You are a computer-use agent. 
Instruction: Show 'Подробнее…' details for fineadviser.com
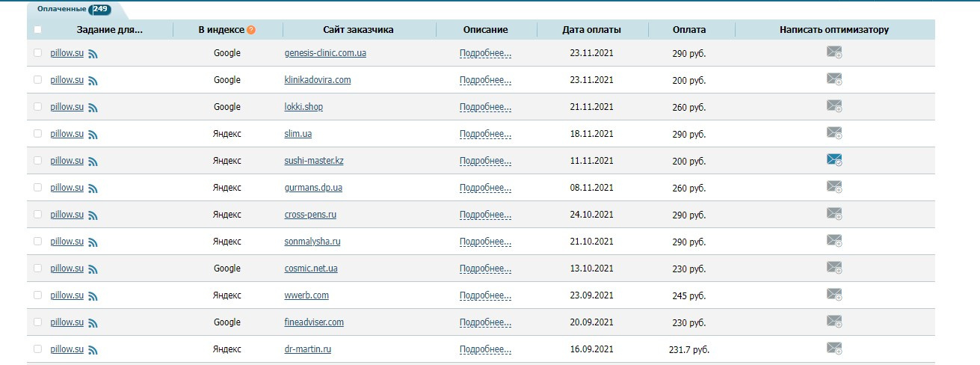point(485,323)
